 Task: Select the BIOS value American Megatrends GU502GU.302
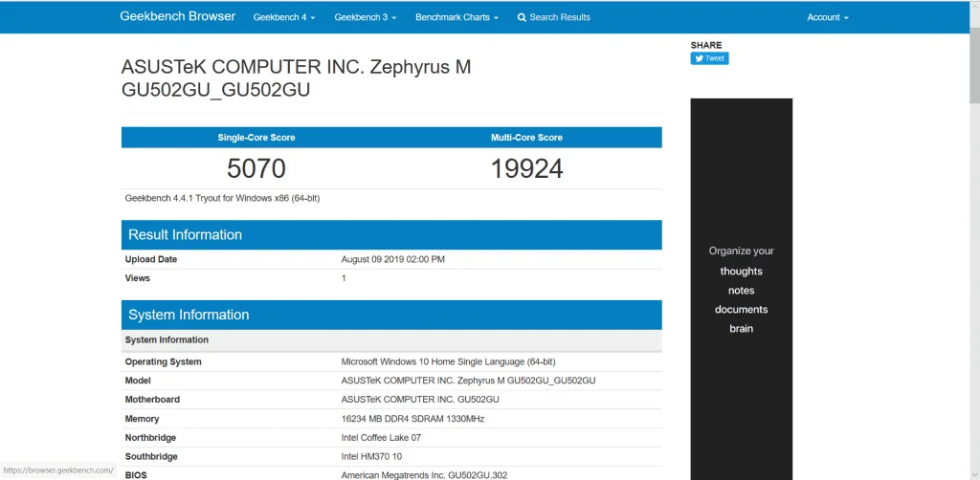coord(424,475)
